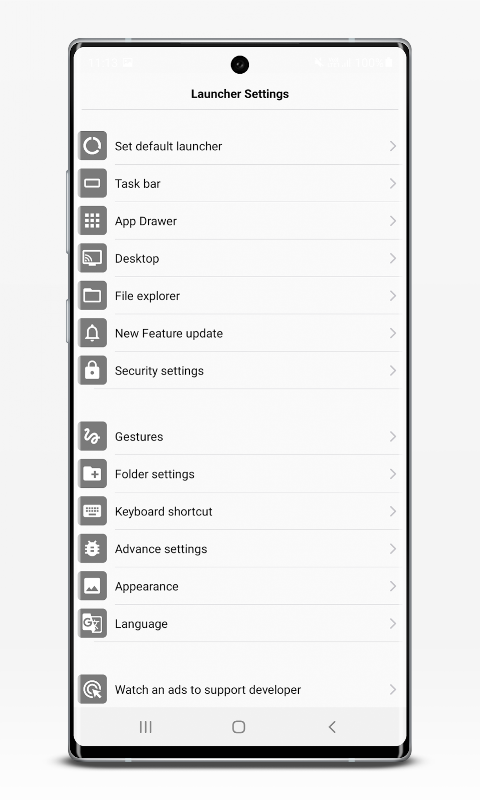This screenshot has width=480, height=800.
Task: Select Keyboard shortcut text
Action: [x=164, y=512]
